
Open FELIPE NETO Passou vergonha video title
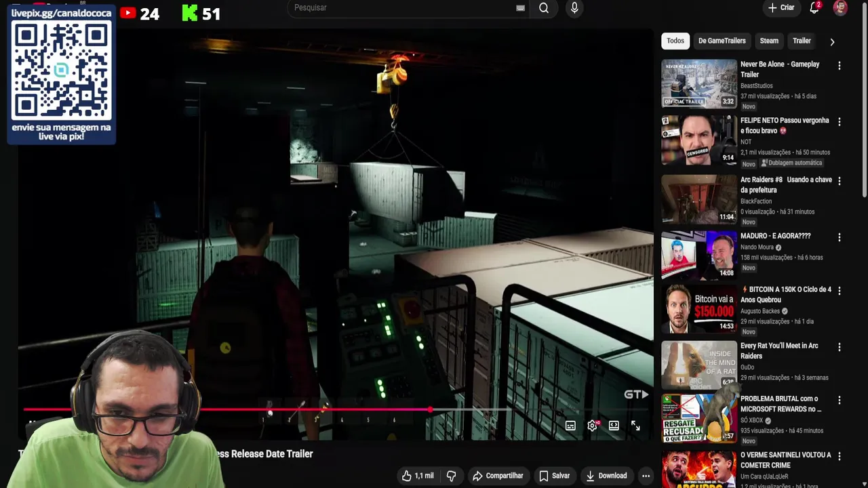pos(785,125)
